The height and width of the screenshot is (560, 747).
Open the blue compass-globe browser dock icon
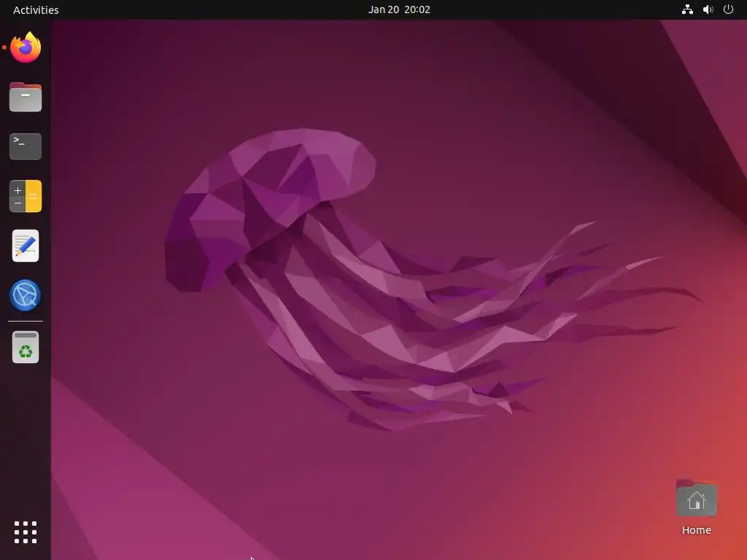point(26,295)
